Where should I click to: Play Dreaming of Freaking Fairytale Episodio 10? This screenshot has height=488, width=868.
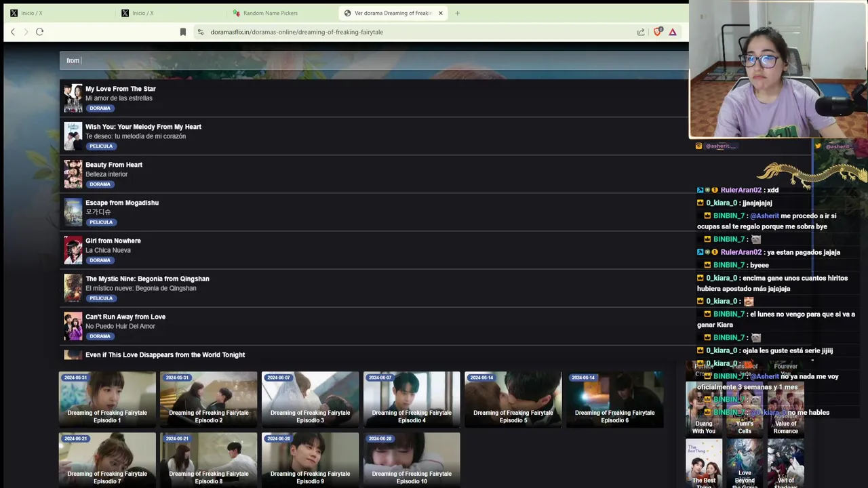click(x=412, y=460)
